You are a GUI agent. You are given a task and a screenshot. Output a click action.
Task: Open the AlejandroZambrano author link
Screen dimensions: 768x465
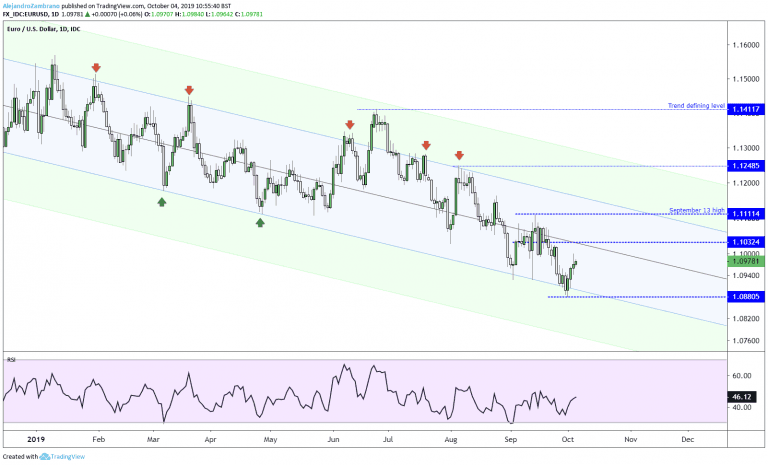coord(31,5)
